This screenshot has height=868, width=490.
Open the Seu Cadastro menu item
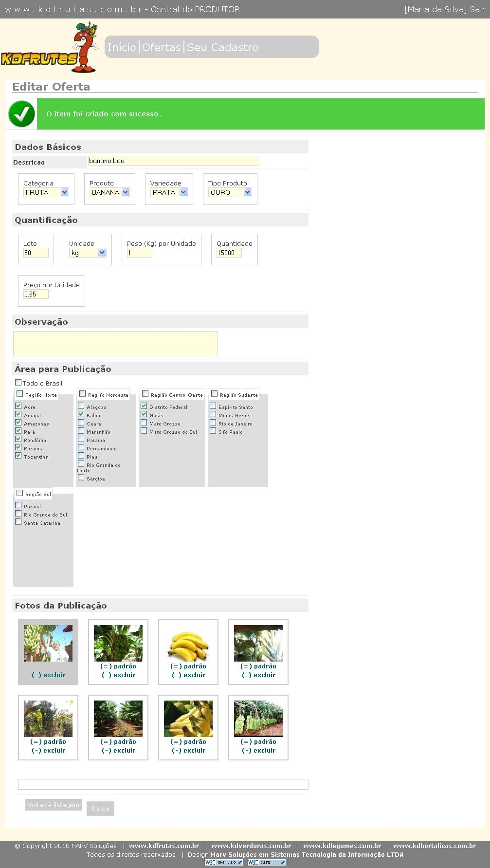click(x=222, y=47)
